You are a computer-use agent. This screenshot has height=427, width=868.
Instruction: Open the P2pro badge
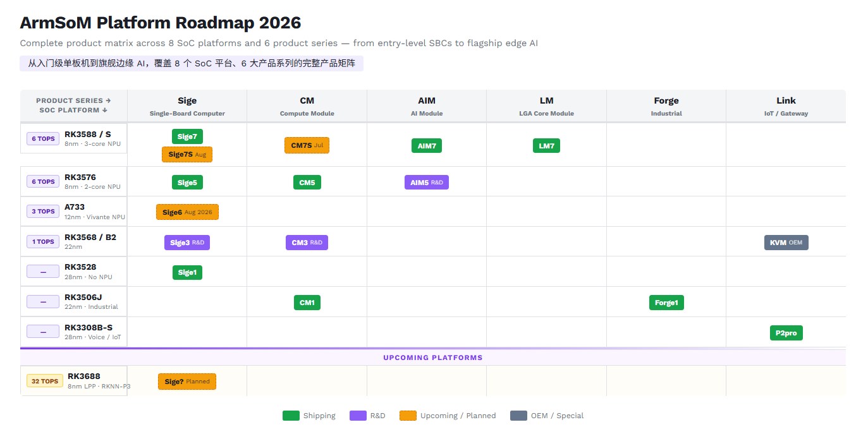(x=786, y=333)
